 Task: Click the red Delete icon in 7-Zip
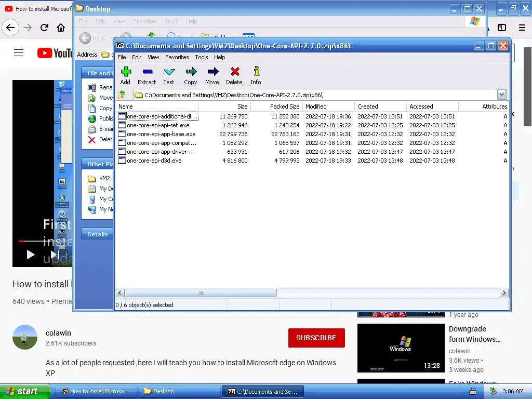[234, 76]
